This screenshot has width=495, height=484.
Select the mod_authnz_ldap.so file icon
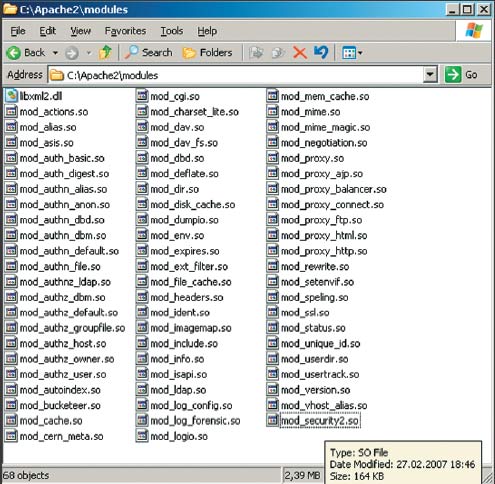pos(11,282)
